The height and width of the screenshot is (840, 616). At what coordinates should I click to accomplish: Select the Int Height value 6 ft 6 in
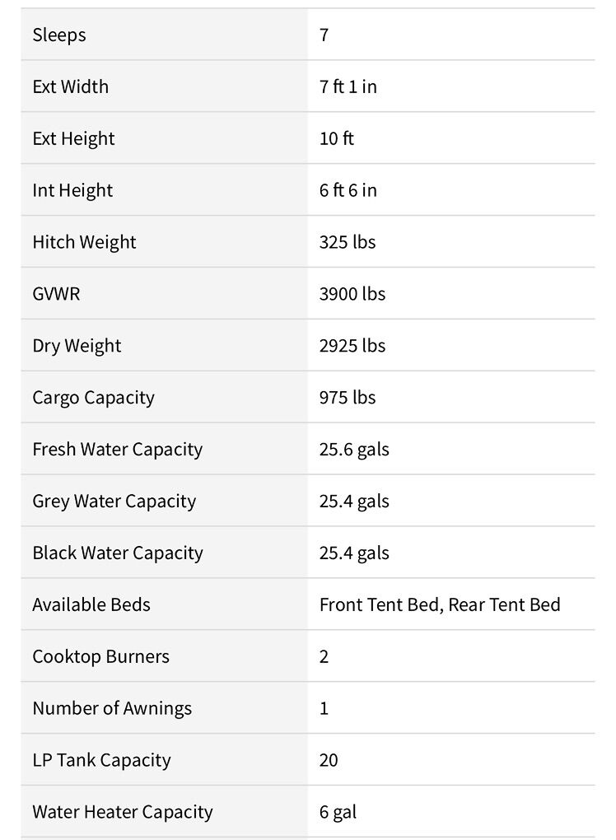(348, 191)
